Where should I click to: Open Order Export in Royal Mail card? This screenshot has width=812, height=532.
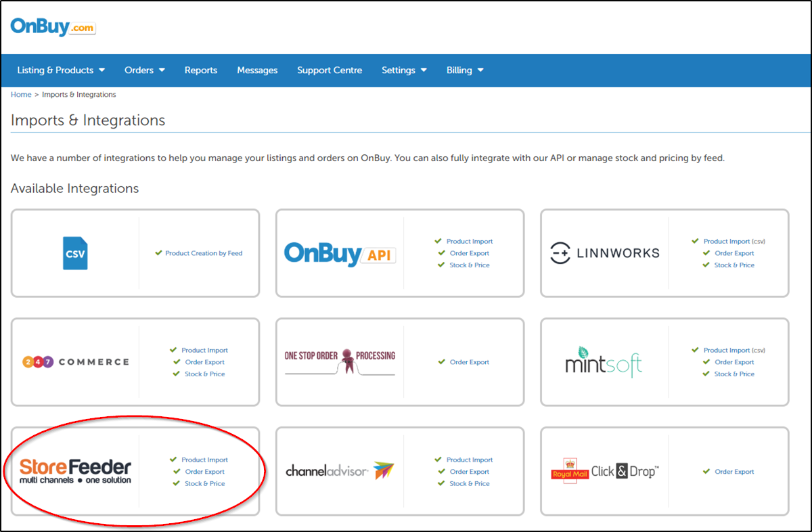(734, 472)
